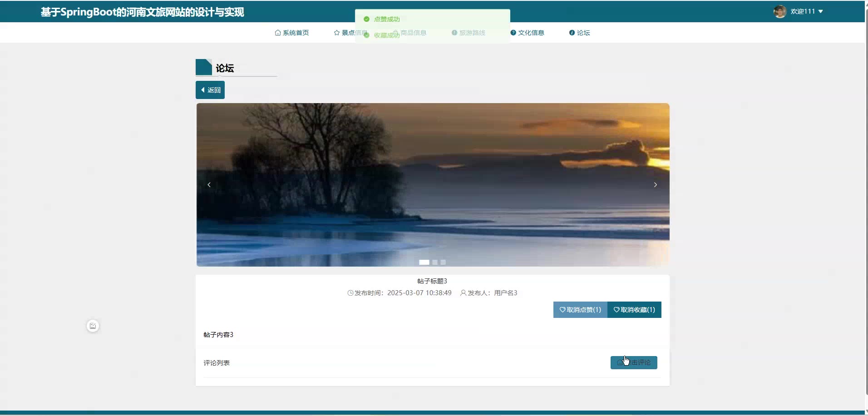Select the 景点信息 star navigation item

click(x=350, y=33)
